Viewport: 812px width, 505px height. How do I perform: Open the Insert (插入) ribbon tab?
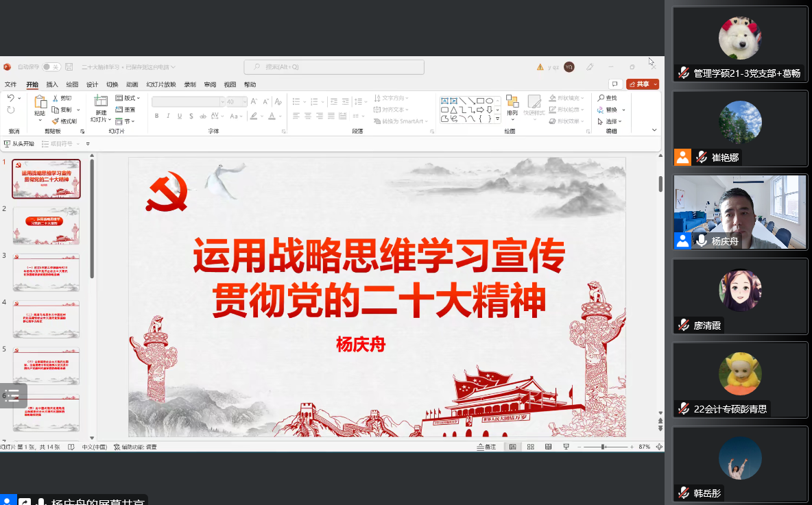click(x=52, y=85)
